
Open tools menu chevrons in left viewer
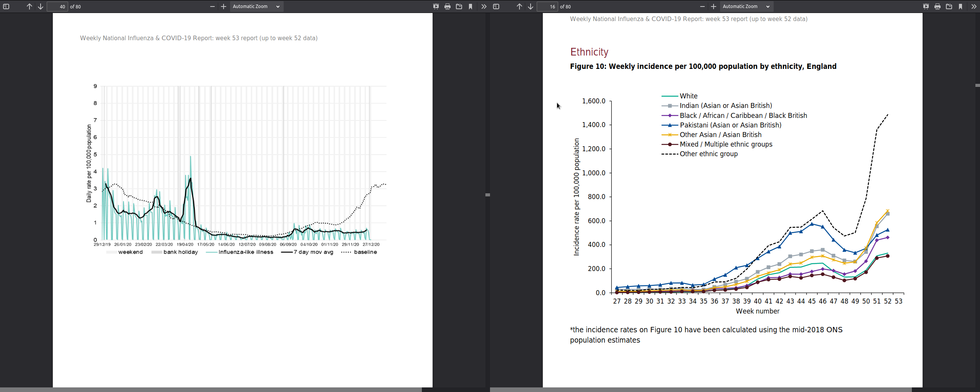[484, 7]
